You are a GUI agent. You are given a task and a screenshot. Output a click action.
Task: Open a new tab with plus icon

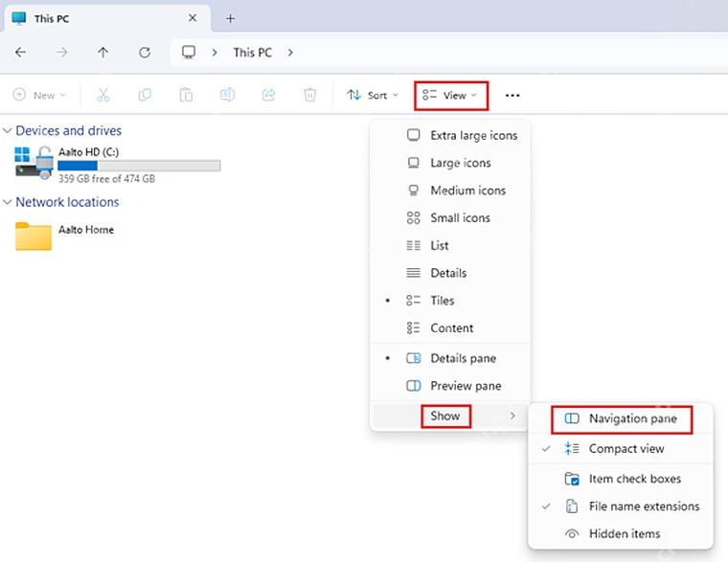[230, 18]
